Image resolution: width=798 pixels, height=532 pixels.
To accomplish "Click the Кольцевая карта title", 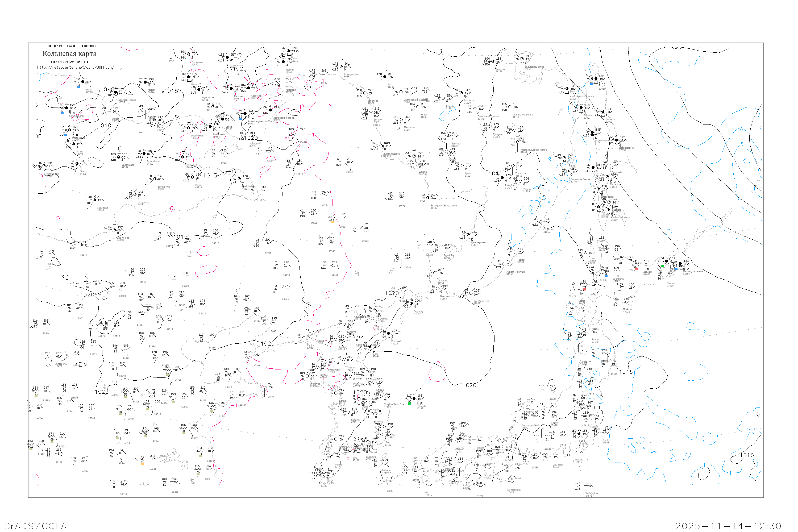I will [69, 54].
